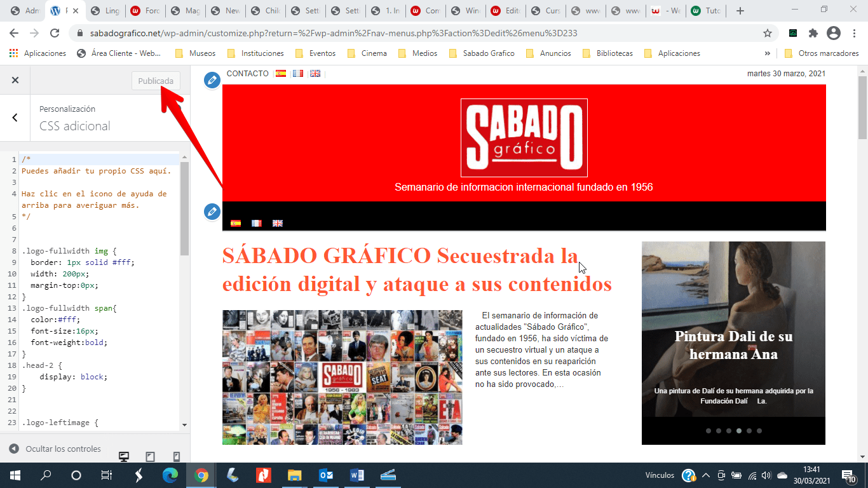868x488 pixels.
Task: Open the Cinema bookmark folder
Action: point(367,53)
